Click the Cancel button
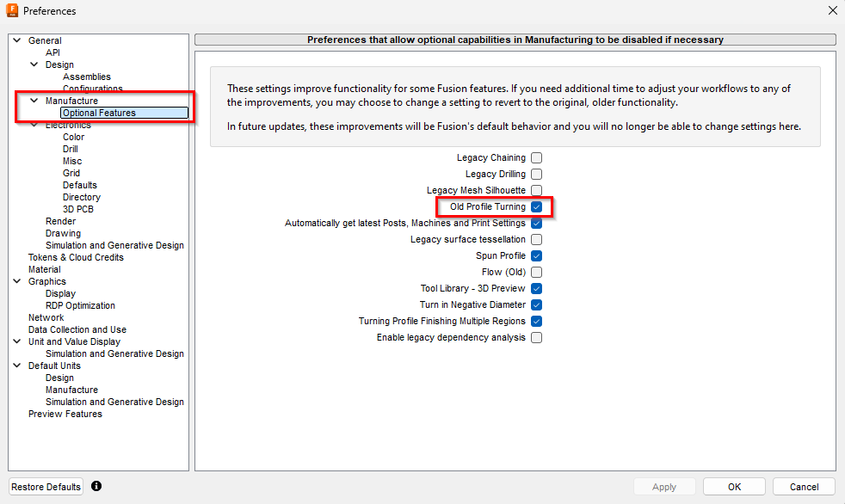 pyautogui.click(x=804, y=487)
